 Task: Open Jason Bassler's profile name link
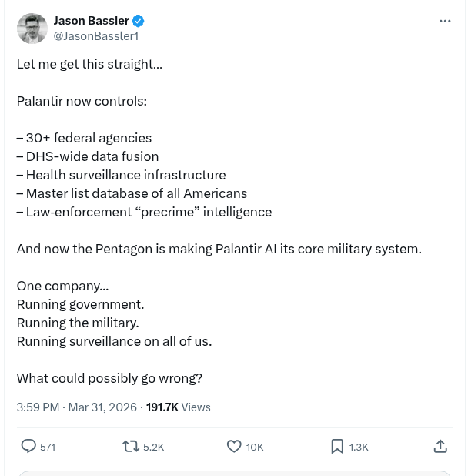[x=91, y=21]
